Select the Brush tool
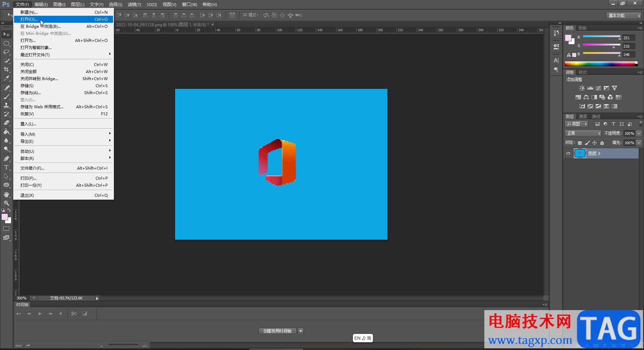Viewport: 644px width, 350px height. click(x=6, y=97)
